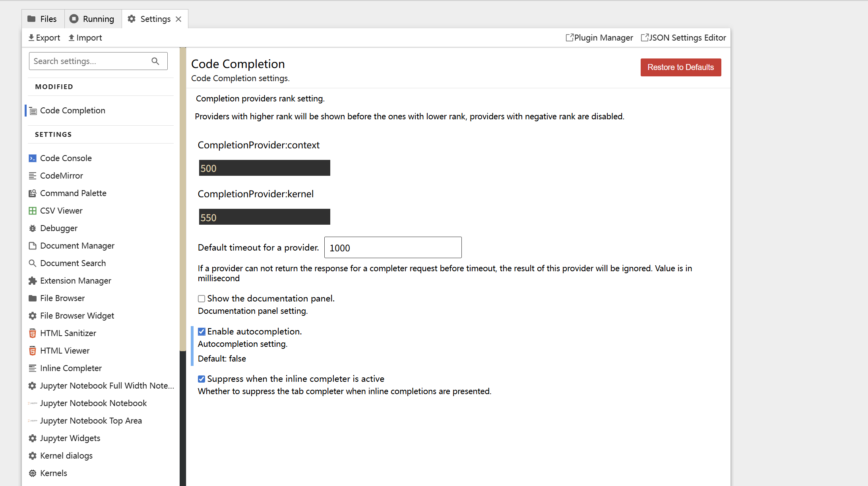
Task: Click the File Browser Widget gear icon
Action: [x=33, y=316]
